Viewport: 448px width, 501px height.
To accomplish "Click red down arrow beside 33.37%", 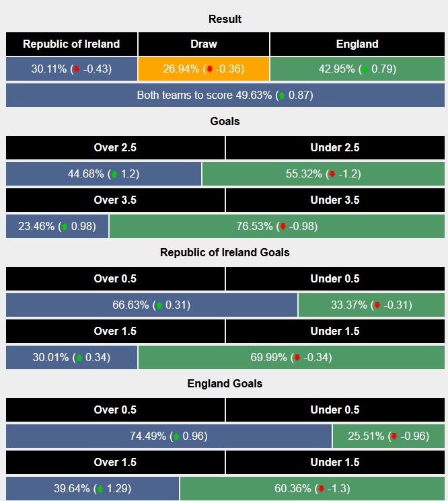I will 377,305.
